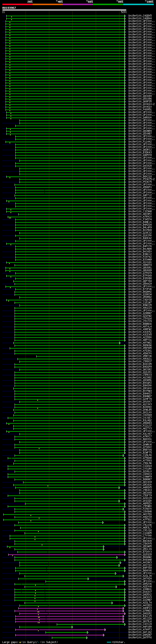
Task: Click the UniRef100_P29742 label
Action: [x=140, y=257]
